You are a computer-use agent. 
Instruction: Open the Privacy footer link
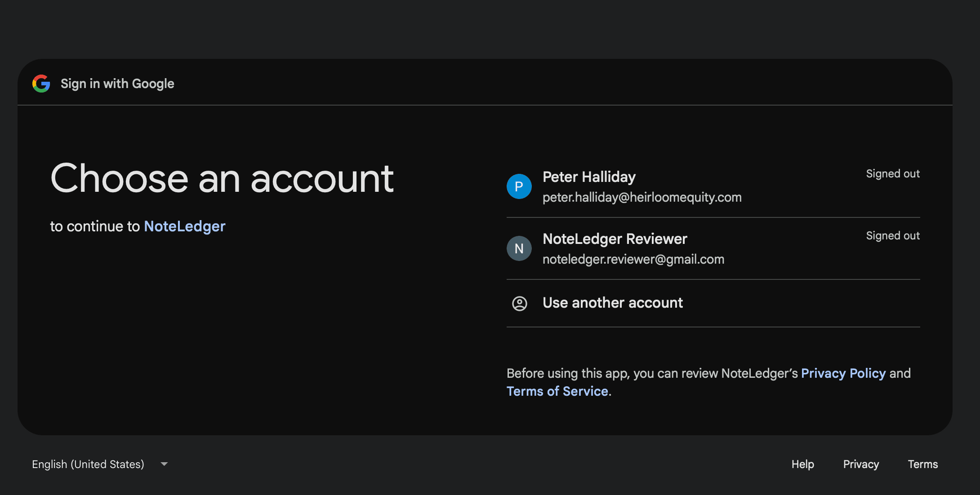[x=861, y=464]
